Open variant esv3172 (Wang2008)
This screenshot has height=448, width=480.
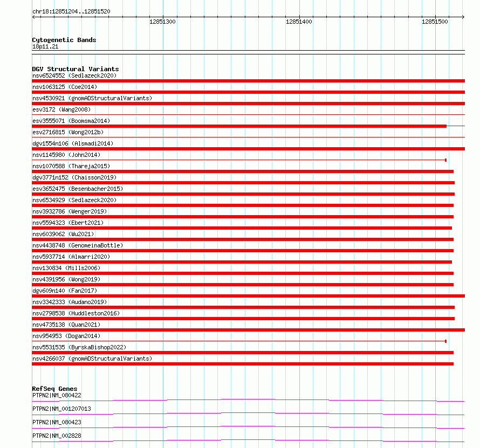pos(61,109)
